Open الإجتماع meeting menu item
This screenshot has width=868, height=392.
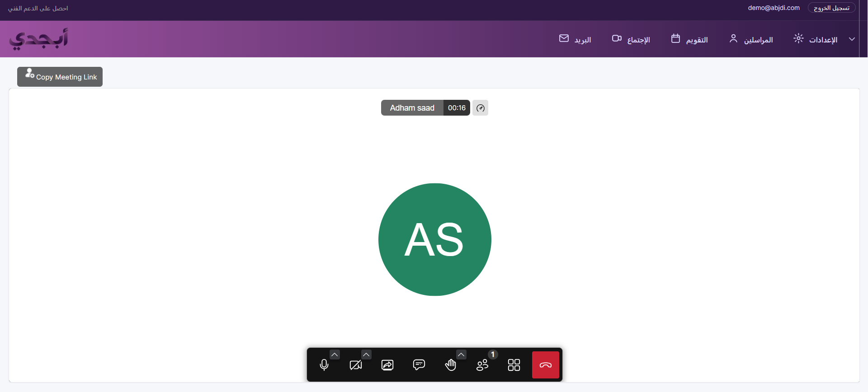coord(638,40)
